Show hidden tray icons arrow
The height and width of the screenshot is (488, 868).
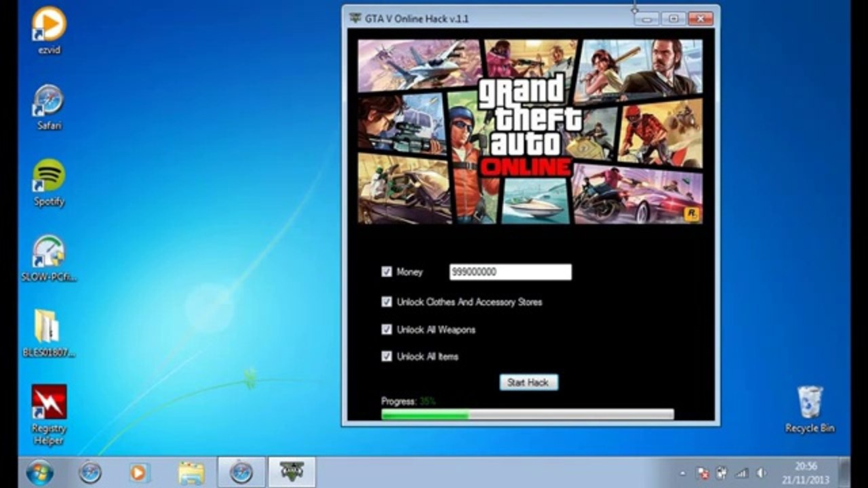[x=683, y=473]
